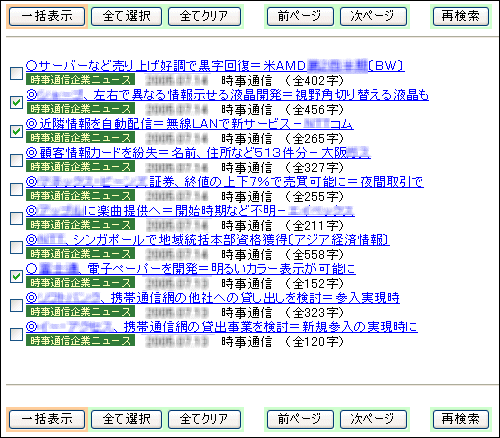The height and width of the screenshot is (438, 500).
Task: Open the 黒字回復＝米AMD headline link
Action: pos(215,66)
